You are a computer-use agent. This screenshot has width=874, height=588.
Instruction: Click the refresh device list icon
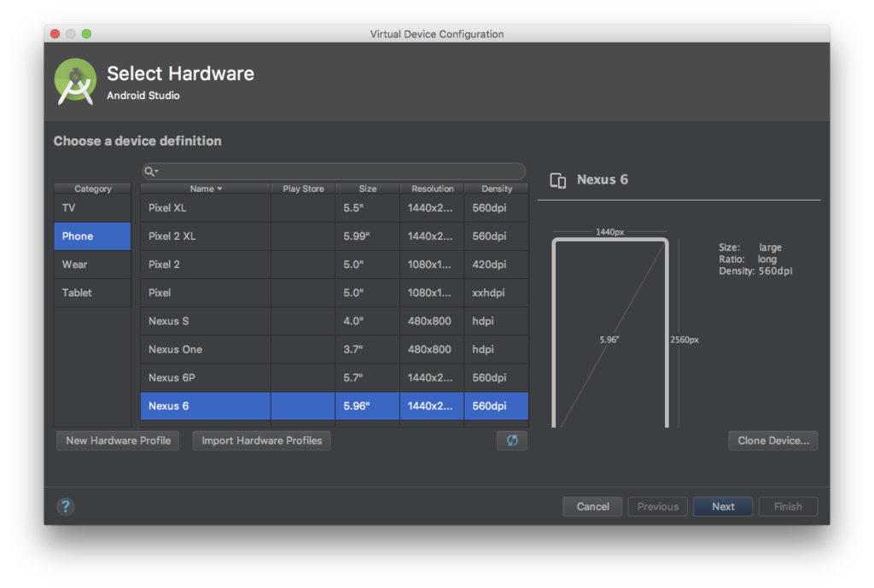pyautogui.click(x=512, y=440)
